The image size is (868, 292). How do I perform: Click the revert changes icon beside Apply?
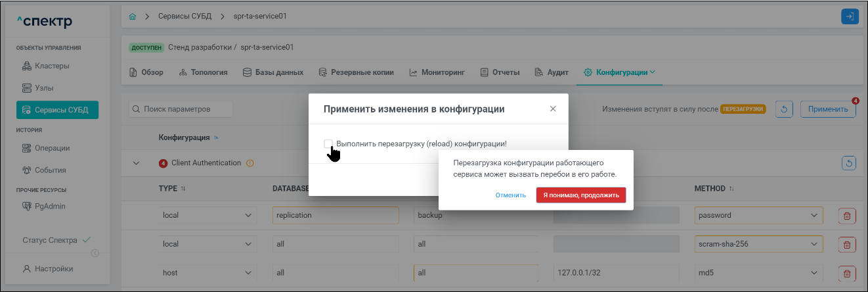tap(785, 109)
